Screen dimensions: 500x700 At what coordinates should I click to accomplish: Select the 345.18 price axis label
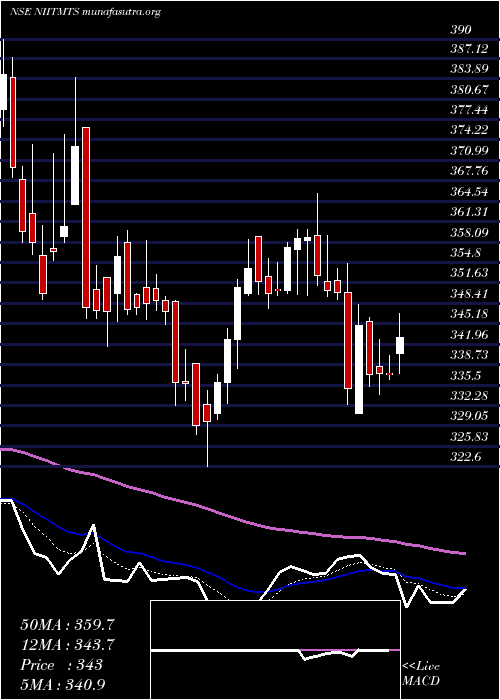point(469,314)
